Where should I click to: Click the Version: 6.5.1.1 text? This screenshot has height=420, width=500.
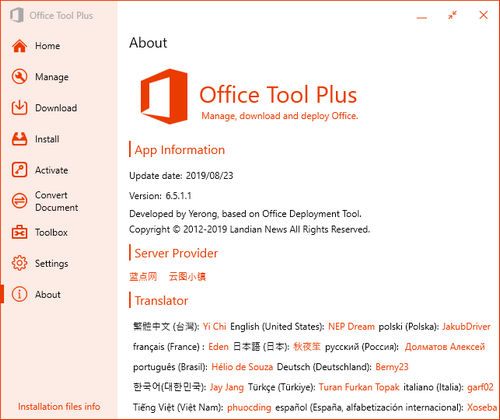[x=160, y=196]
